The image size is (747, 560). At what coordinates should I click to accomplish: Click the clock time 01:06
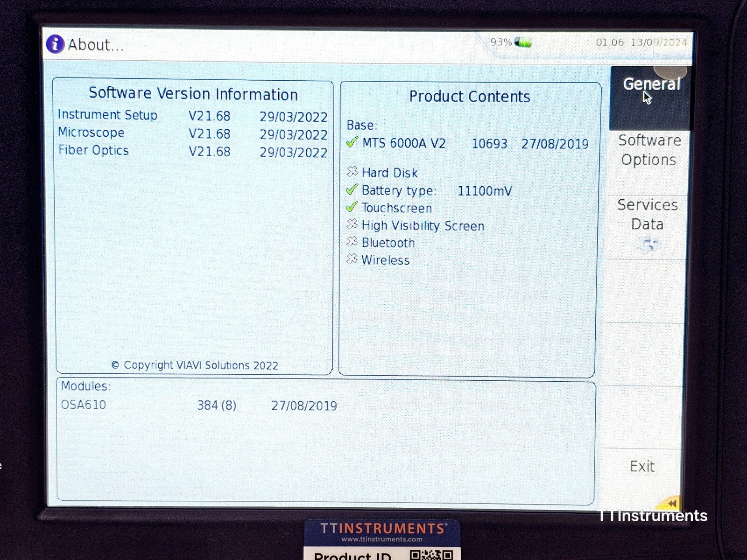tap(610, 42)
